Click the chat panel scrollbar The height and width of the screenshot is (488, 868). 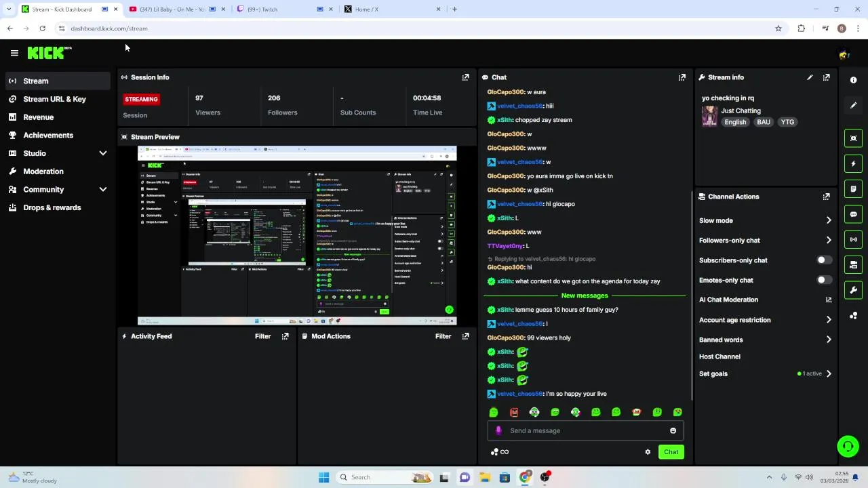(x=691, y=295)
